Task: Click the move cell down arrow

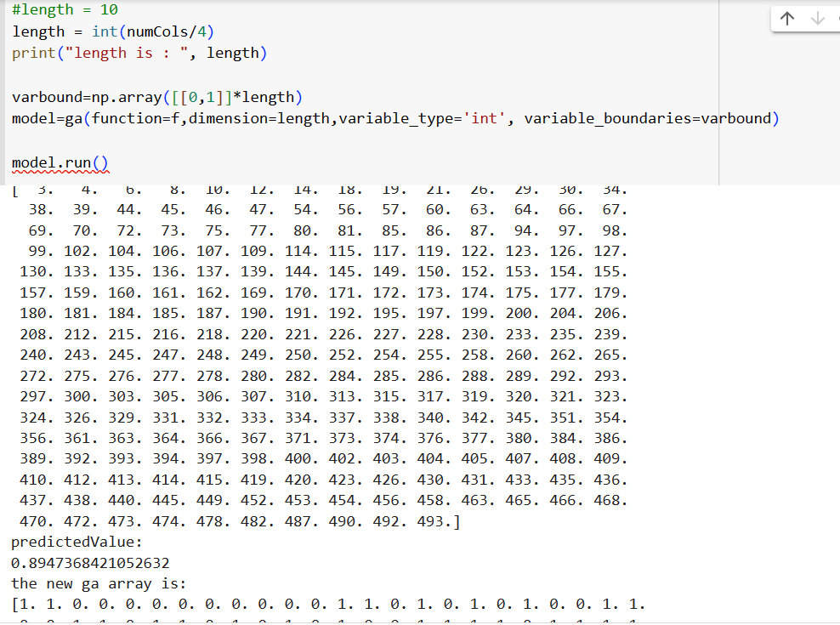Action: (819, 19)
